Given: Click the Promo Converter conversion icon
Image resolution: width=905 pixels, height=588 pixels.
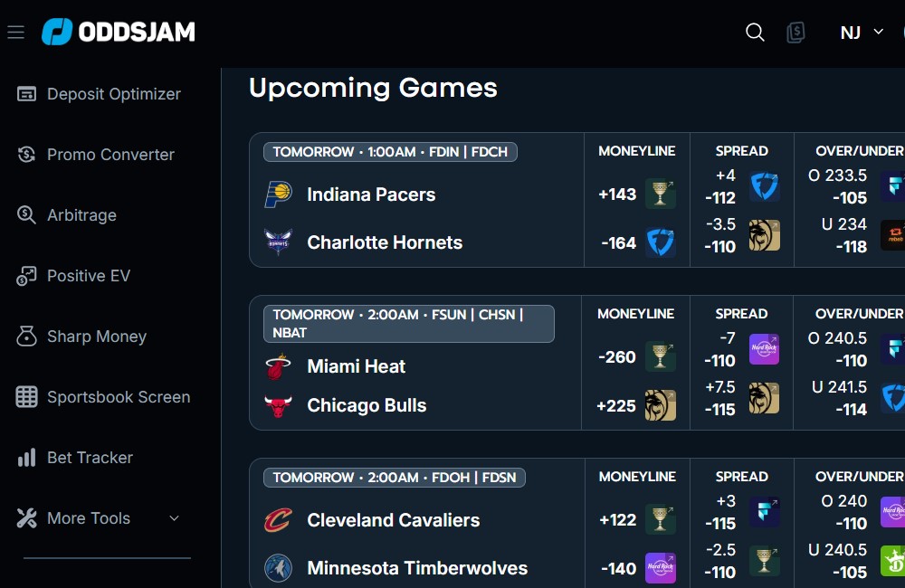Looking at the screenshot, I should point(26,154).
